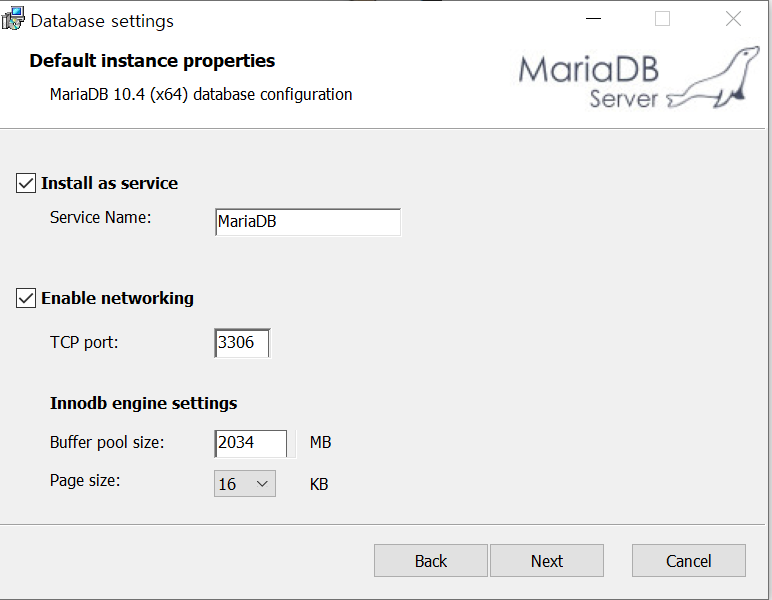Viewport: 772px width, 600px height.
Task: Click the installer icon in the title bar
Action: [x=13, y=19]
